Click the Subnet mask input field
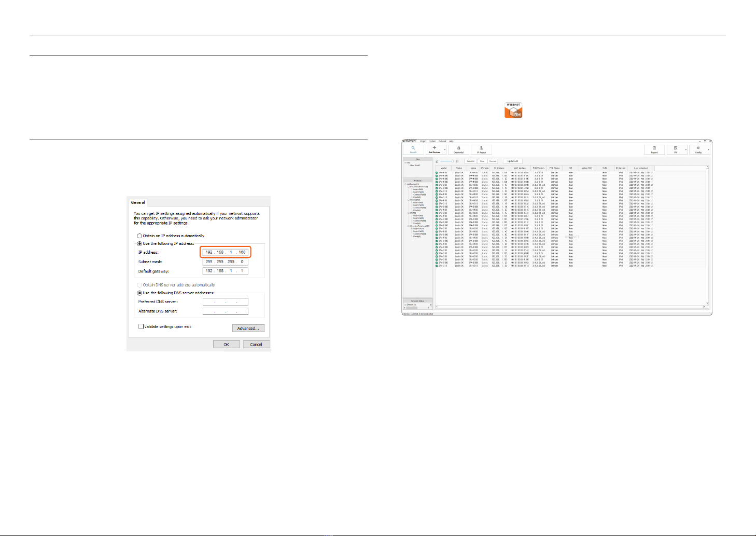Image resolution: width=756 pixels, height=536 pixels. point(226,262)
